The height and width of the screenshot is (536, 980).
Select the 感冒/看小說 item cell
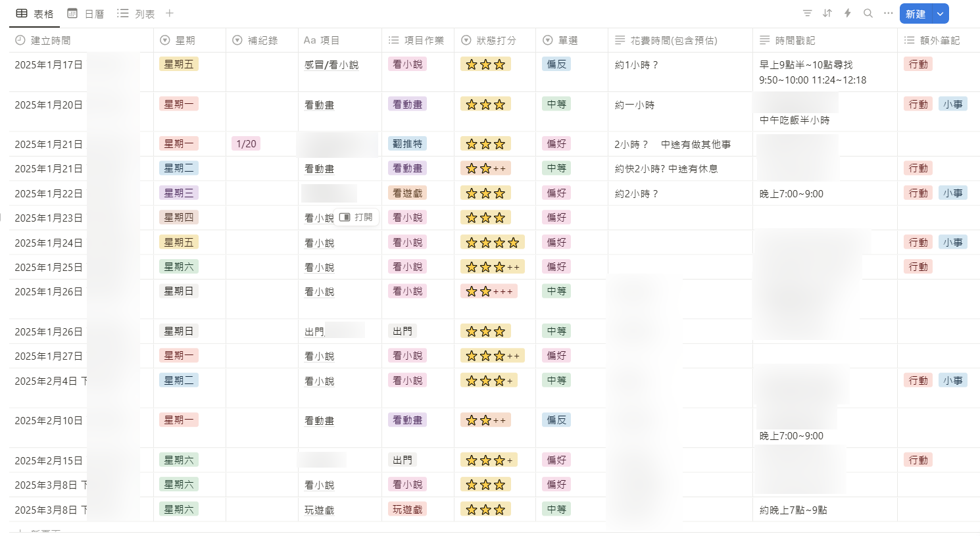(339, 72)
